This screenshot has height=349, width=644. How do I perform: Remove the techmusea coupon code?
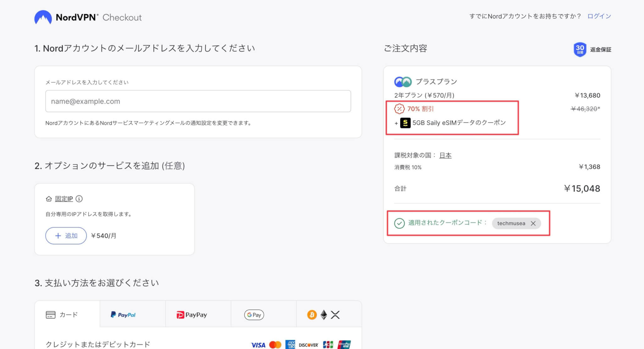coord(533,223)
